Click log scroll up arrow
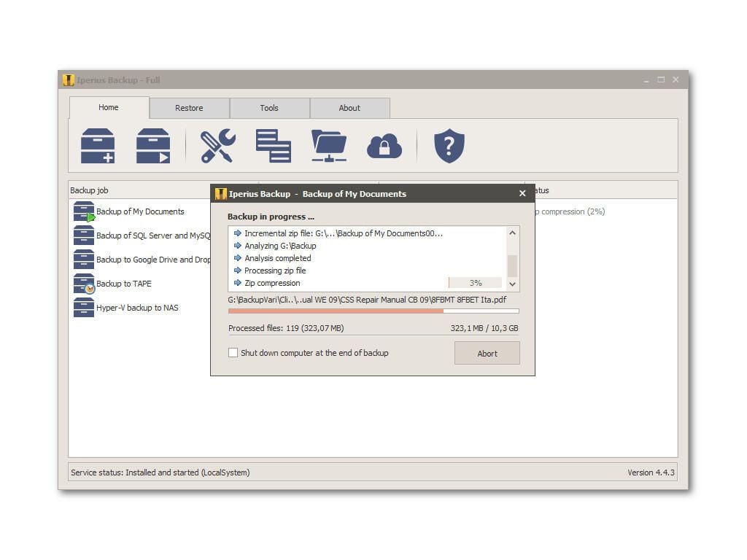 tap(512, 233)
